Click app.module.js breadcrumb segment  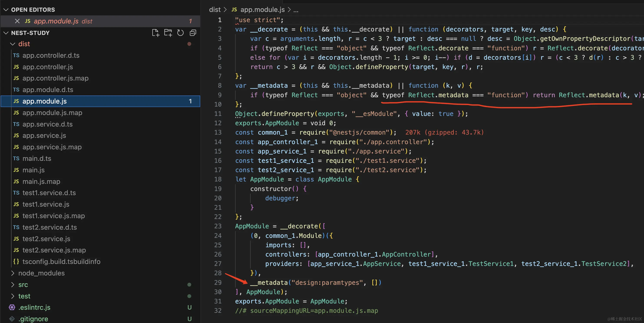[x=262, y=10]
